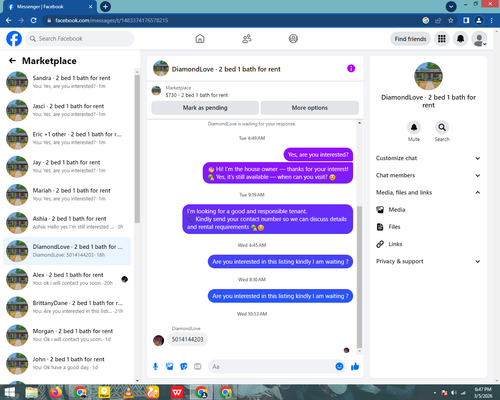Open Mariah's rental conversation
The image size is (500, 400).
coord(67,195)
